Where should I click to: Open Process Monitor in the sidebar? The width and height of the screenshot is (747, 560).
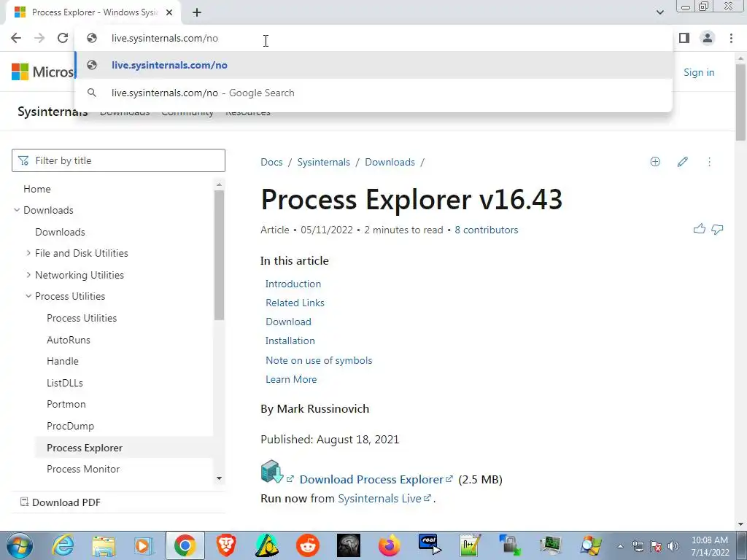pos(83,469)
